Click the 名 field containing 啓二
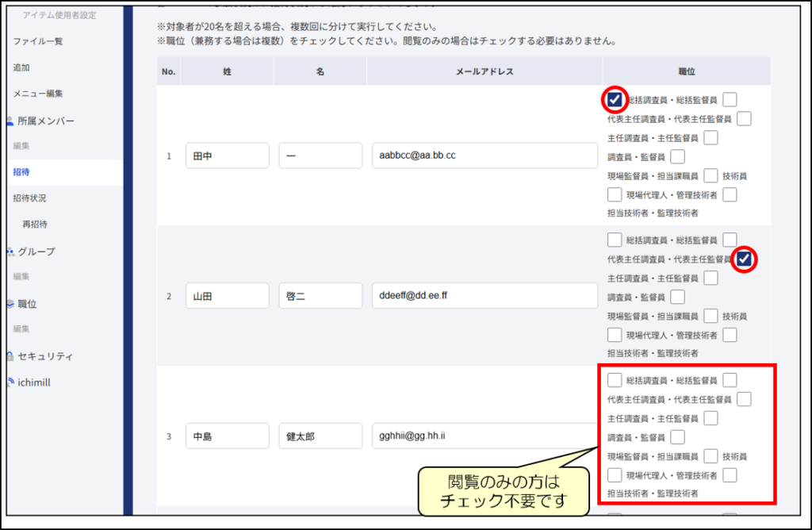 [320, 296]
